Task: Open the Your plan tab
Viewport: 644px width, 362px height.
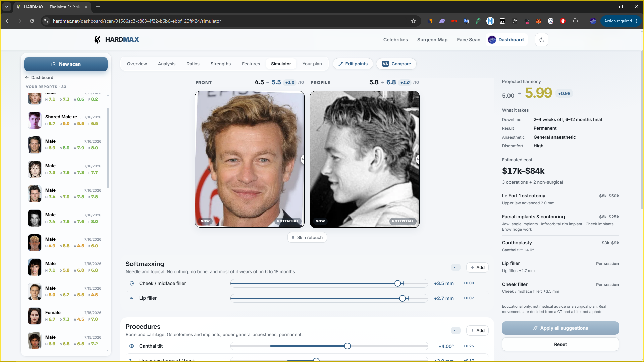Action: tap(312, 64)
